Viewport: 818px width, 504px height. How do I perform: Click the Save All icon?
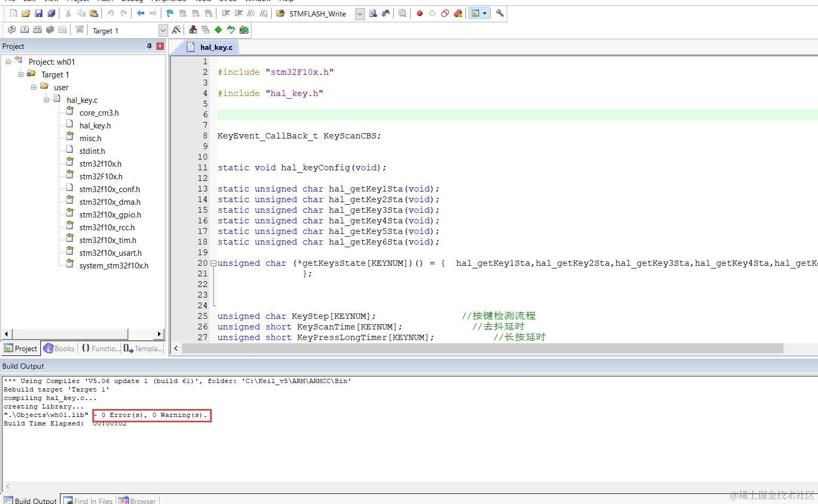[x=51, y=13]
